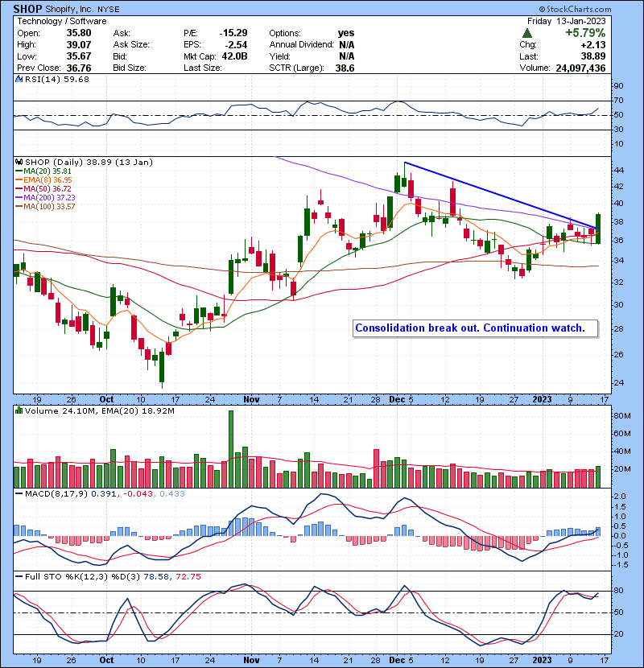Click the RSI indicator icon beside RSI(14)
644x668 pixels.
point(19,79)
